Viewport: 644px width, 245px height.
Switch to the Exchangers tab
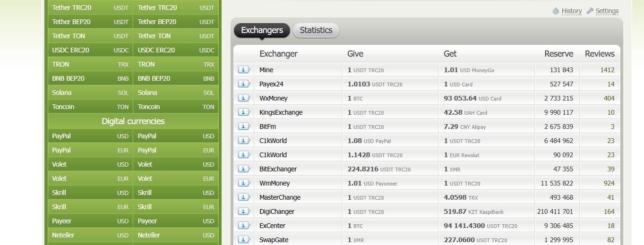(262, 30)
